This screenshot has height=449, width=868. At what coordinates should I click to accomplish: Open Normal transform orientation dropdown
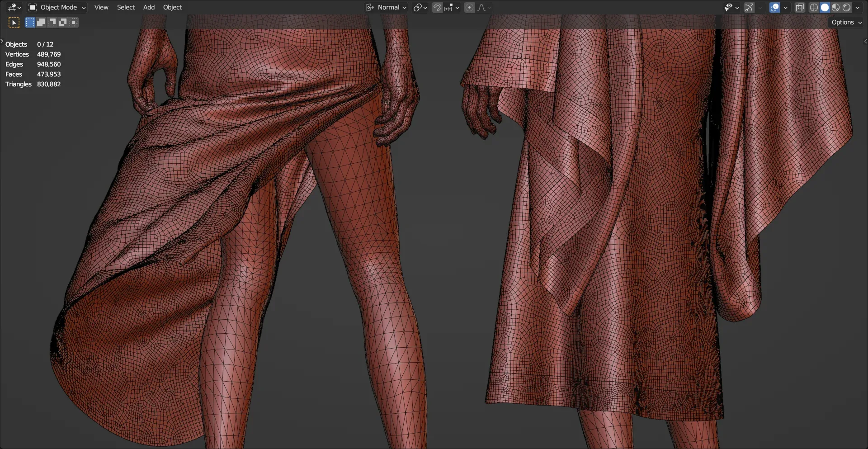pos(386,7)
